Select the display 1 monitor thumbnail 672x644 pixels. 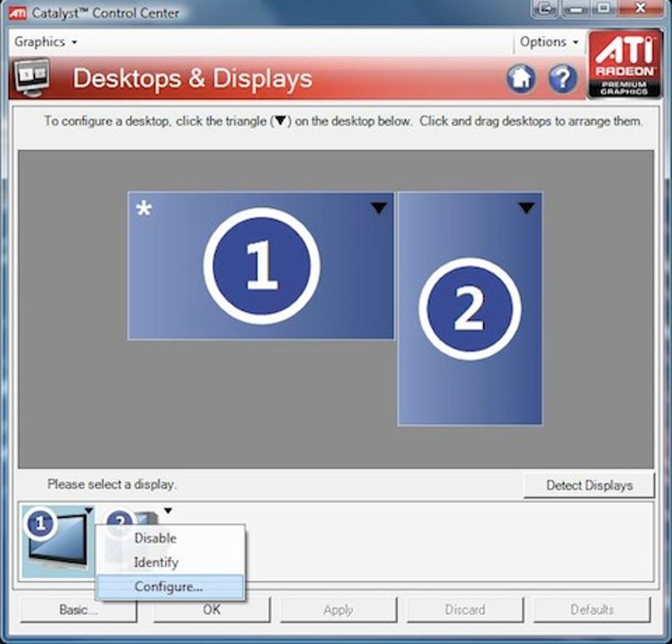[x=58, y=541]
